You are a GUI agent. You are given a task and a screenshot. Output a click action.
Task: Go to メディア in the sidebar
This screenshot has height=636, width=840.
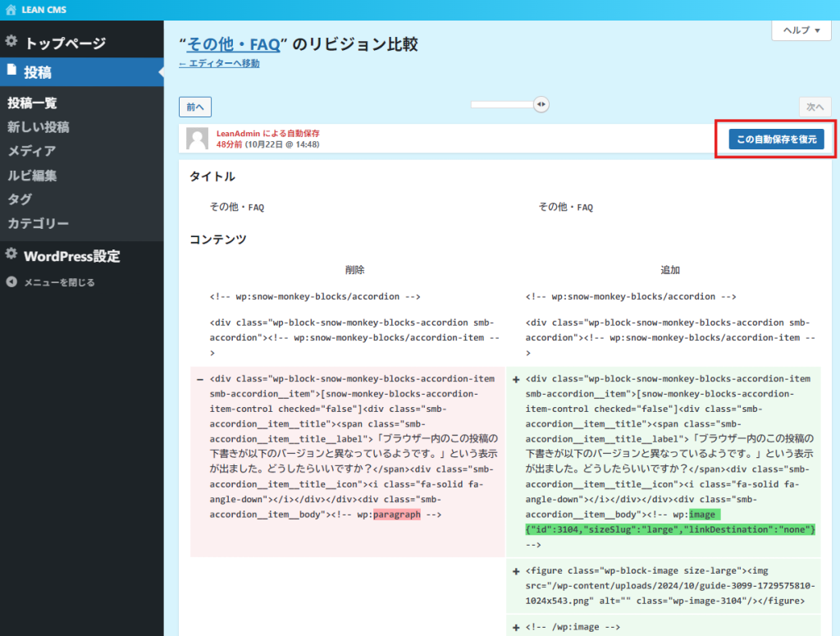(31, 151)
